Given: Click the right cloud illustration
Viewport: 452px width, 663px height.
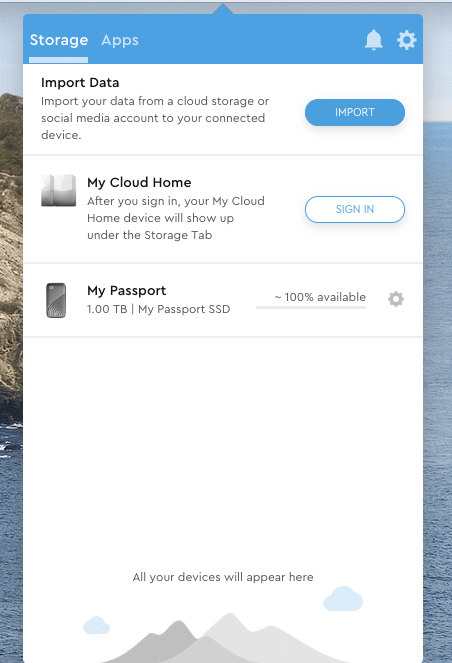Looking at the screenshot, I should point(343,598).
